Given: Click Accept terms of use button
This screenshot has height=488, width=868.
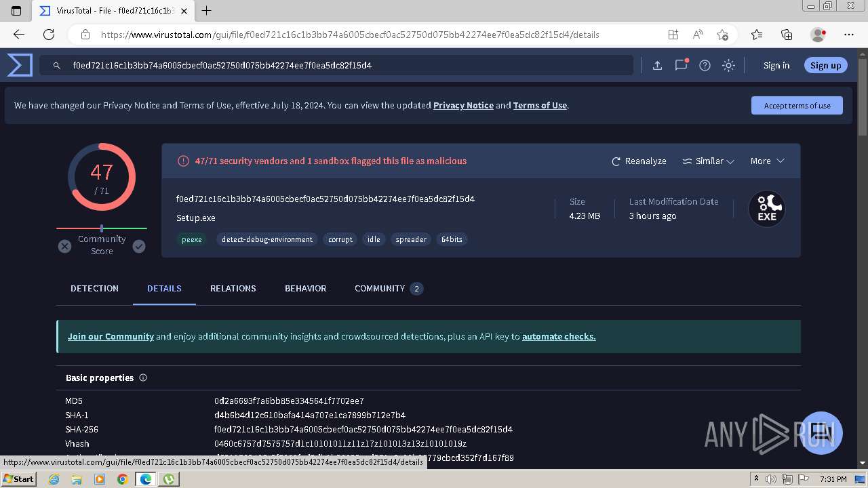Looking at the screenshot, I should coord(797,106).
